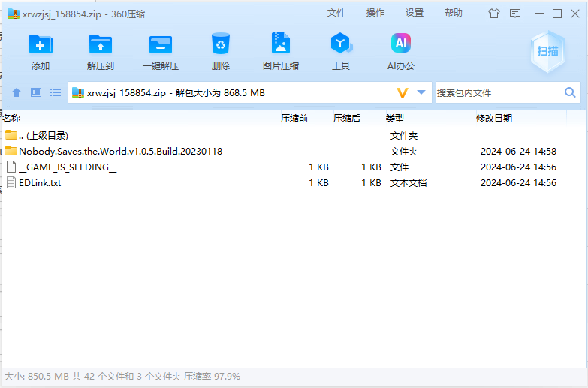Sort by the 压缩后 column header
Screen dimensions: 588x388
pyautogui.click(x=346, y=119)
